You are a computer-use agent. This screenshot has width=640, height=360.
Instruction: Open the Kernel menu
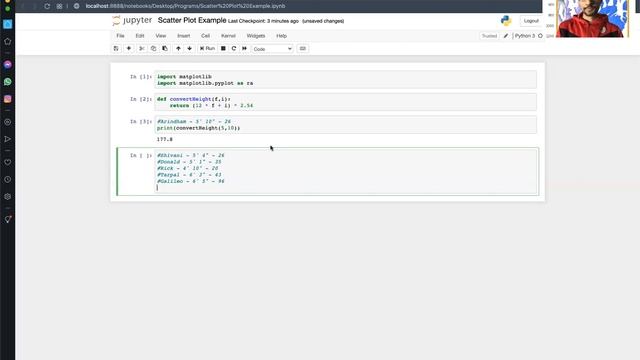click(x=229, y=36)
